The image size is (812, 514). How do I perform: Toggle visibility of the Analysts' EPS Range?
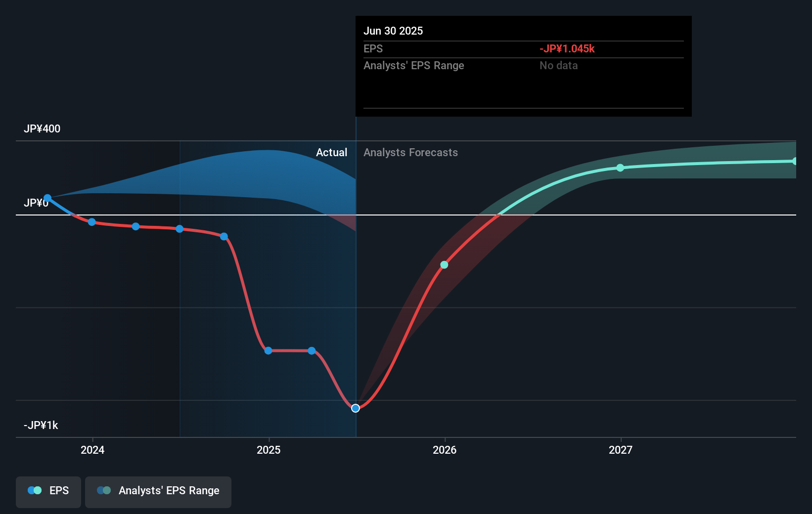click(158, 491)
